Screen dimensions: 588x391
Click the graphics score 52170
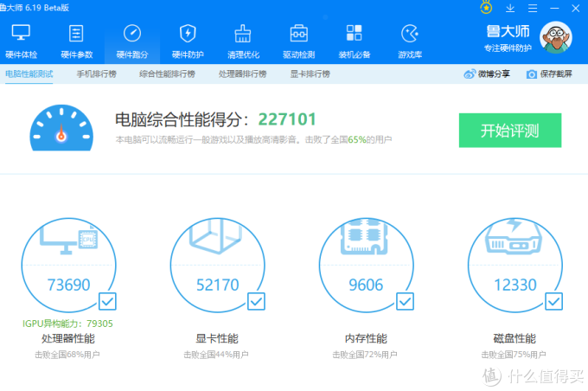point(218,285)
